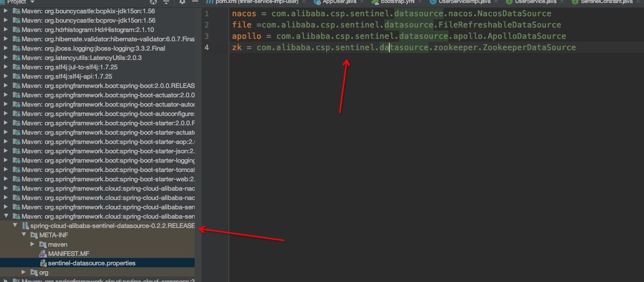The height and width of the screenshot is (282, 644).
Task: Click library icon beside slf4j-api:1.7.25
Action: [x=16, y=77]
